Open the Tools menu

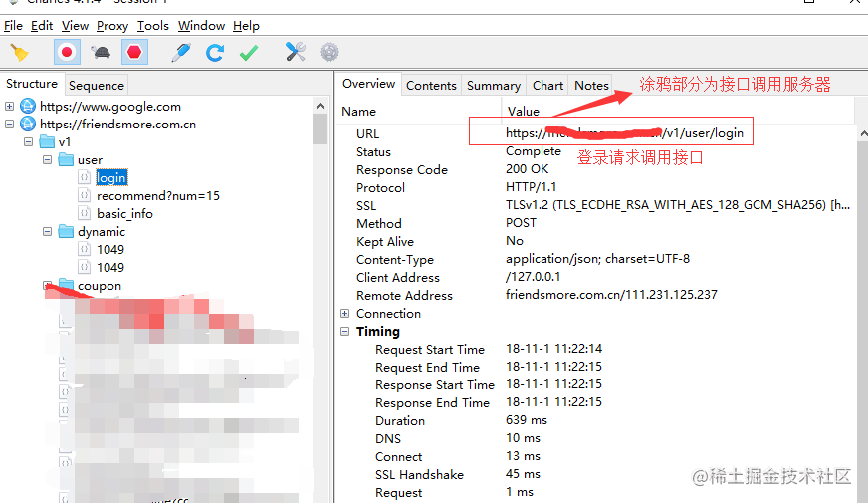coord(152,26)
